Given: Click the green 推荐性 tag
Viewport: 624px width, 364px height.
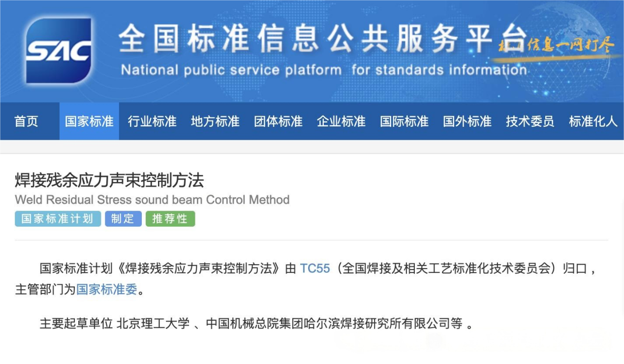Looking at the screenshot, I should (x=170, y=219).
